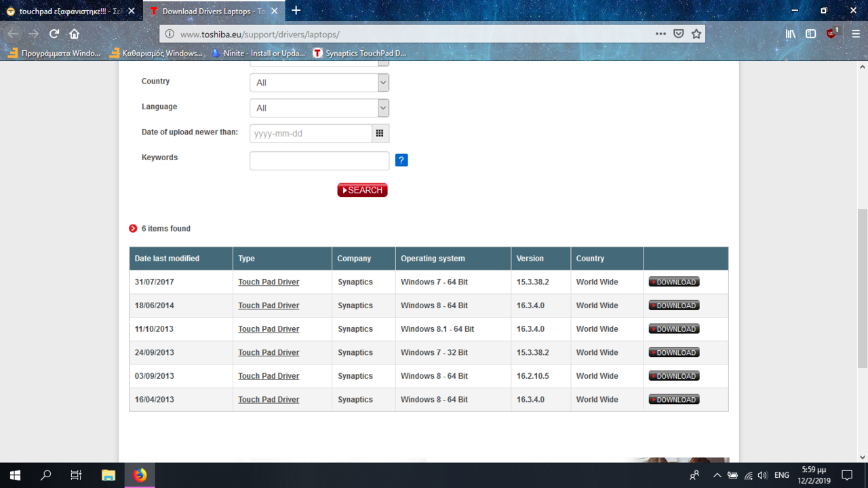Save page to Pocket icon
This screenshot has height=488, width=868.
tap(678, 34)
